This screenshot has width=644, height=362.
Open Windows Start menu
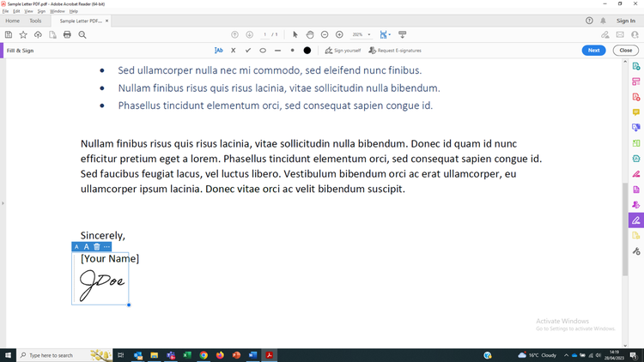[x=8, y=355]
